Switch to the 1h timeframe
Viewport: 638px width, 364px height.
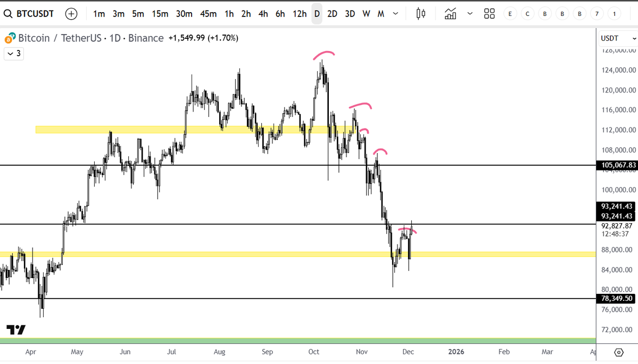coord(229,14)
